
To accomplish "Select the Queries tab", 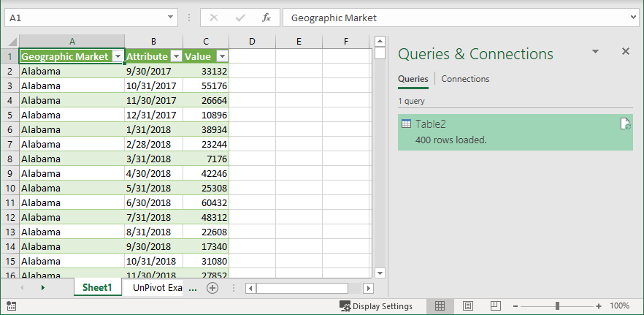I will point(413,78).
